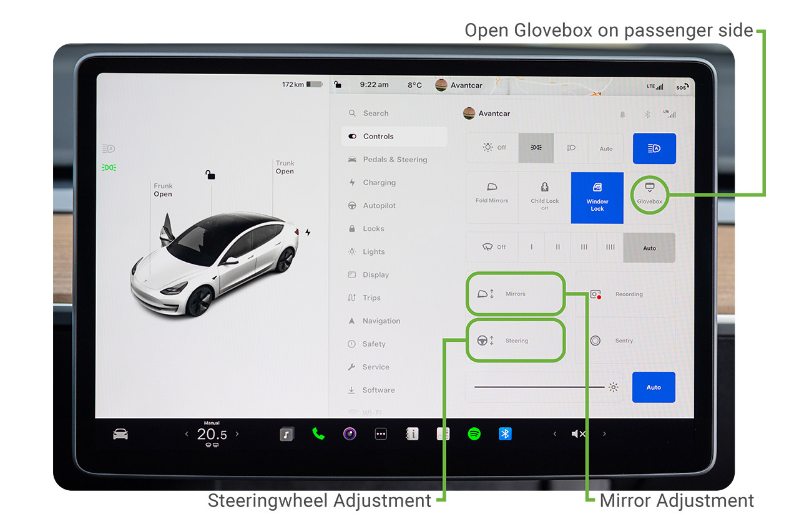Set the wipers to Auto

(649, 248)
